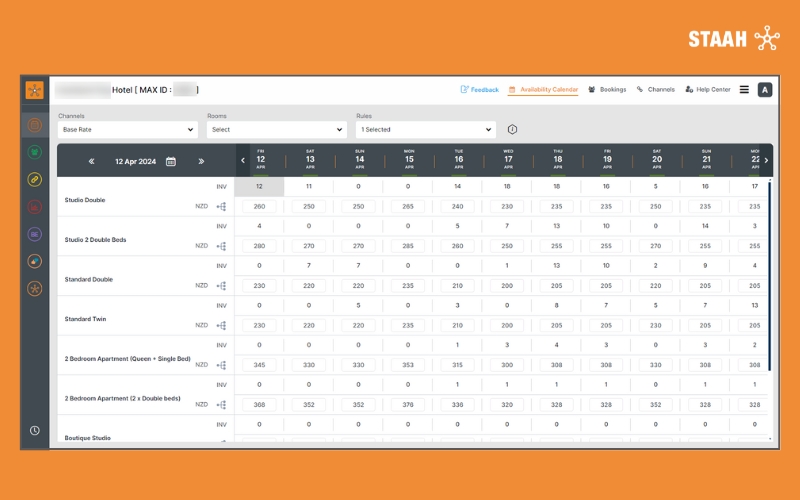This screenshot has width=800, height=500.
Task: Edit 2 Bedroom 2 x Double rate 368
Action: 259,405
